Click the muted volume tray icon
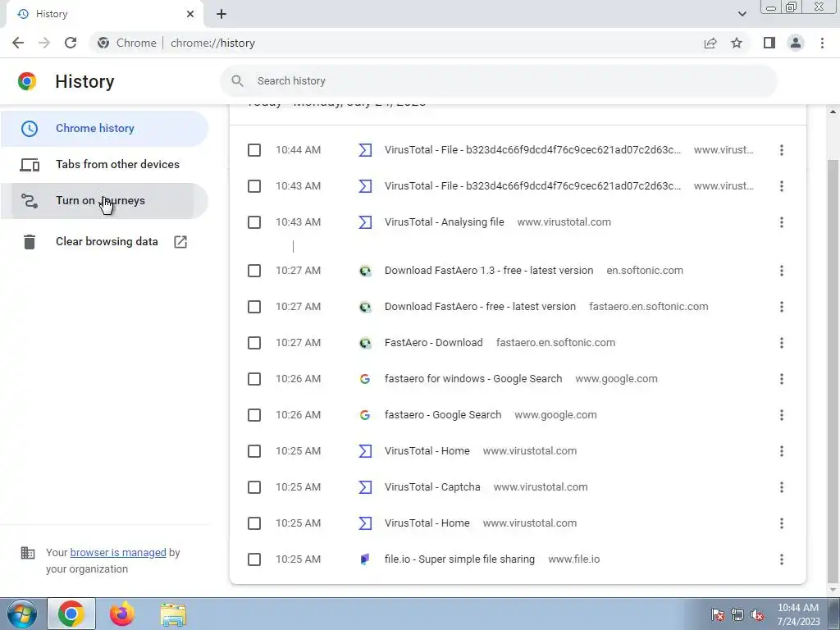 click(757, 615)
